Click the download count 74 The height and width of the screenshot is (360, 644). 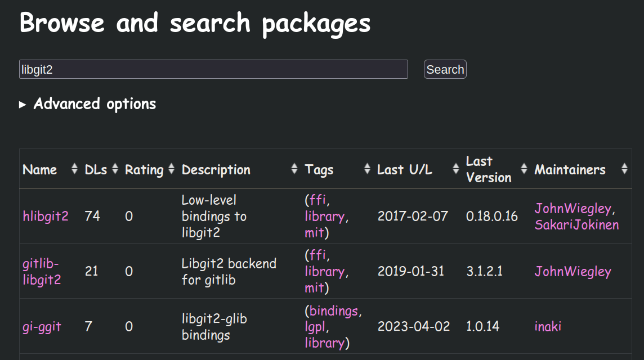(92, 216)
